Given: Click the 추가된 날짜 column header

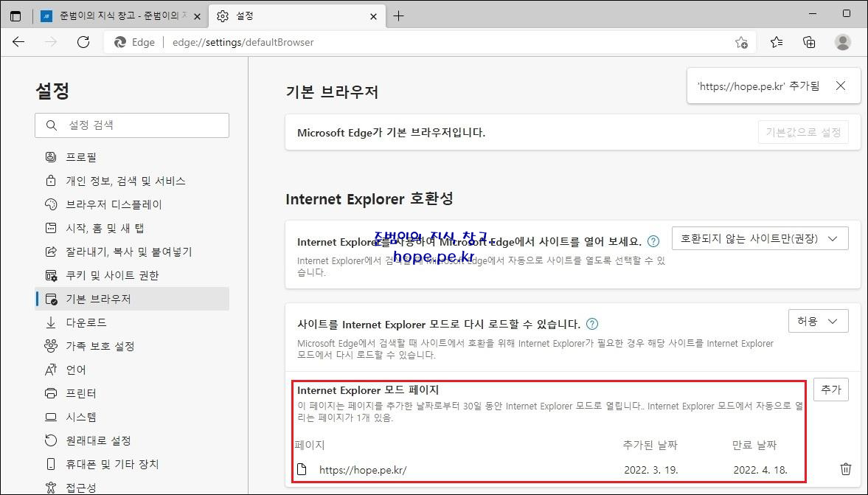Looking at the screenshot, I should coord(650,445).
